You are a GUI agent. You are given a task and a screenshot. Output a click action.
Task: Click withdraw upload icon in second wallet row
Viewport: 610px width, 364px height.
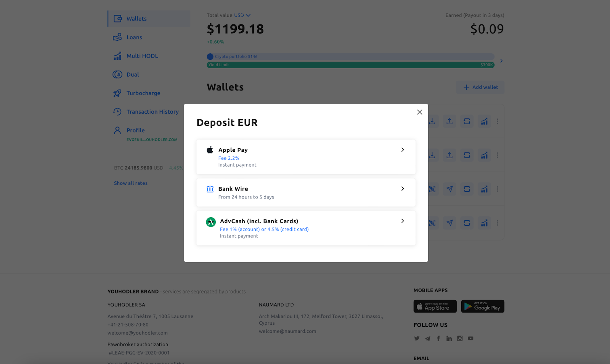click(449, 155)
